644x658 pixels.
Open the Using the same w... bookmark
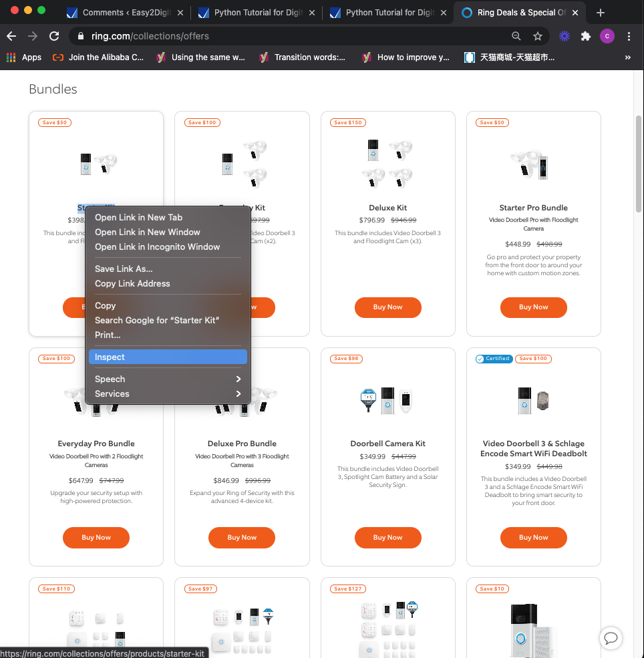pyautogui.click(x=200, y=57)
